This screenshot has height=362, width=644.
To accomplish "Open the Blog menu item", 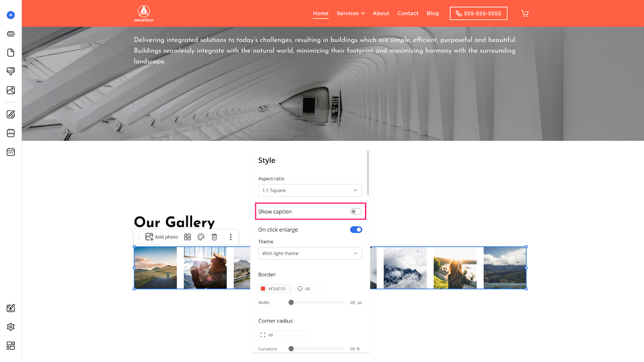I will pyautogui.click(x=433, y=13).
